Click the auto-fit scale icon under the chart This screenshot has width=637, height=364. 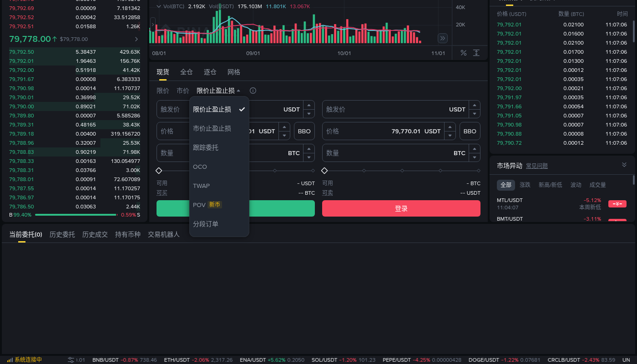click(476, 53)
